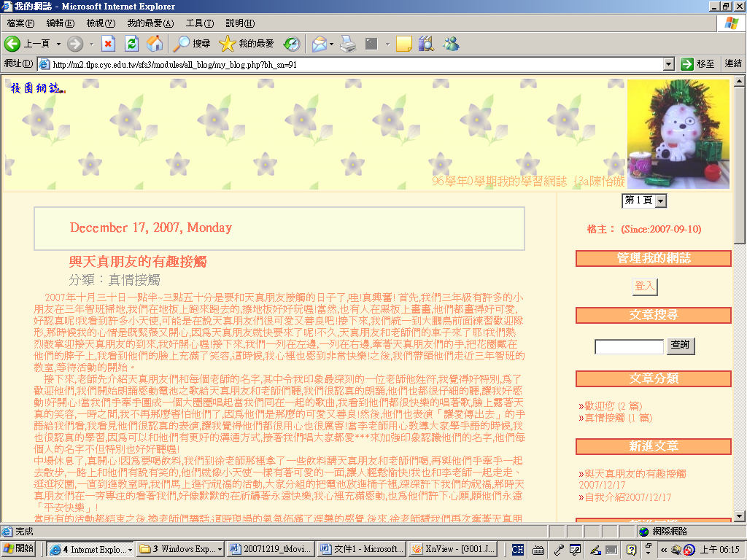Open the Search (搜尋) toolbar button
The height and width of the screenshot is (560, 747).
coord(191,44)
